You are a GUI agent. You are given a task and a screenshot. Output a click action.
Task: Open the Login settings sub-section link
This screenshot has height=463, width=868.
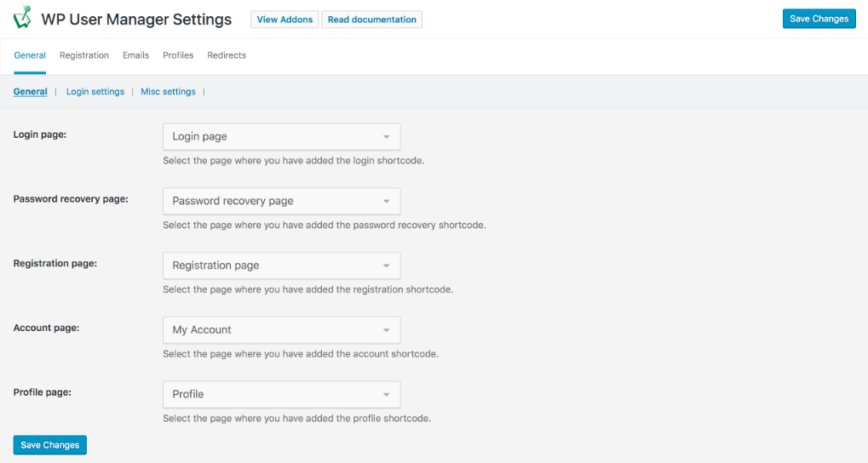pos(95,92)
